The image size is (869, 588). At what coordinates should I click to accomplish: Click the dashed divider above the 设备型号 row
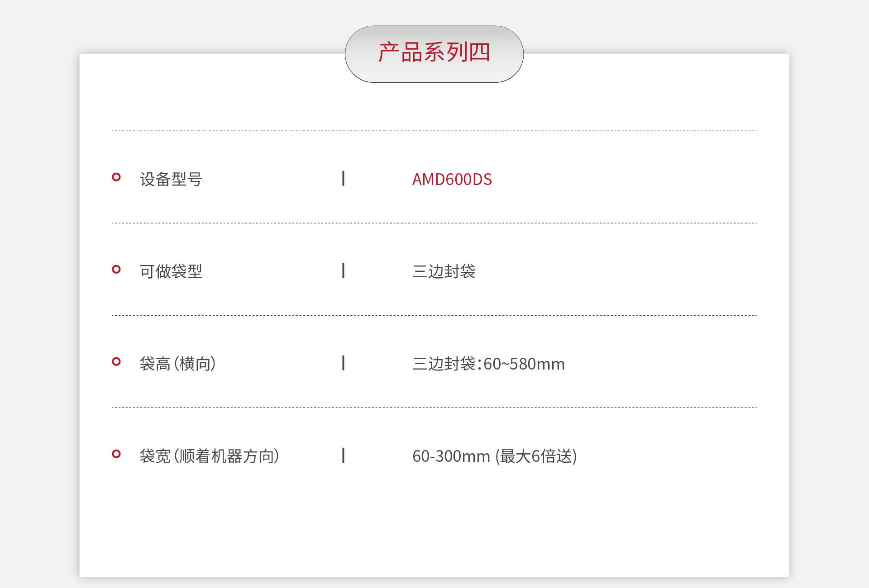(434, 131)
